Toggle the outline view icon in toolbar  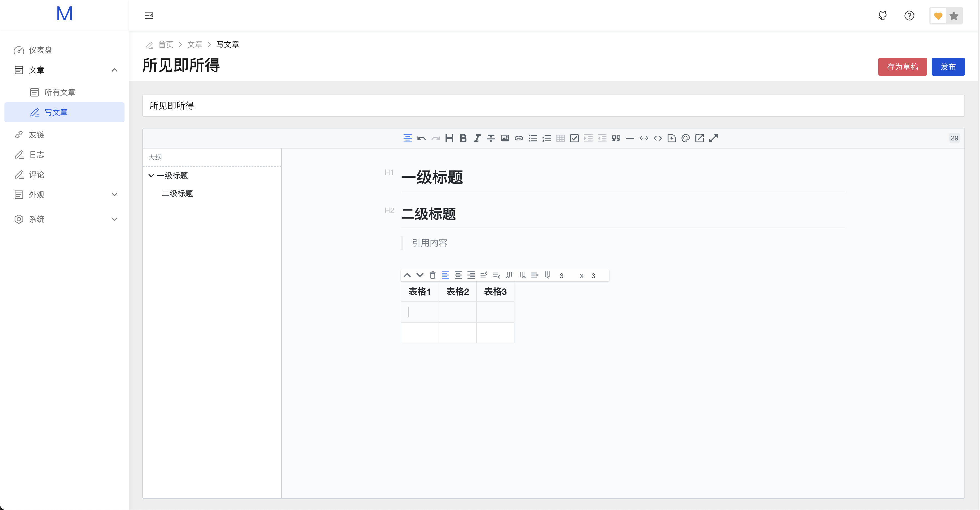tap(407, 138)
